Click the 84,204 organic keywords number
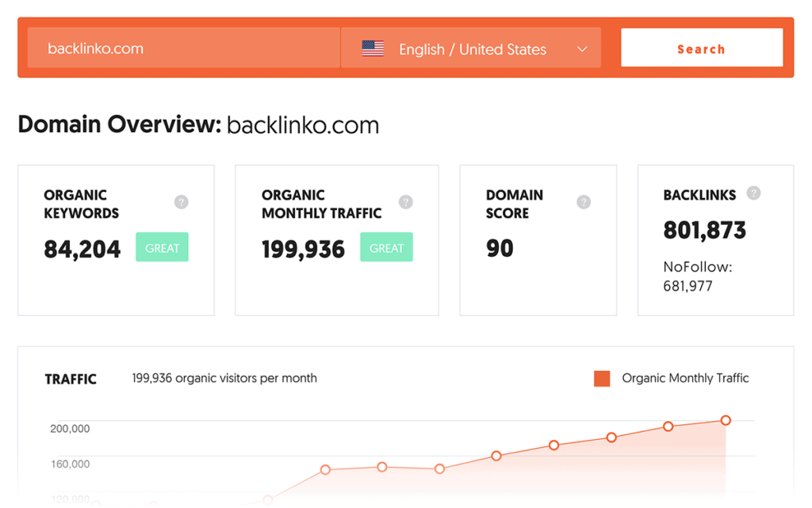The width and height of the screenshot is (812, 508). pos(82,250)
